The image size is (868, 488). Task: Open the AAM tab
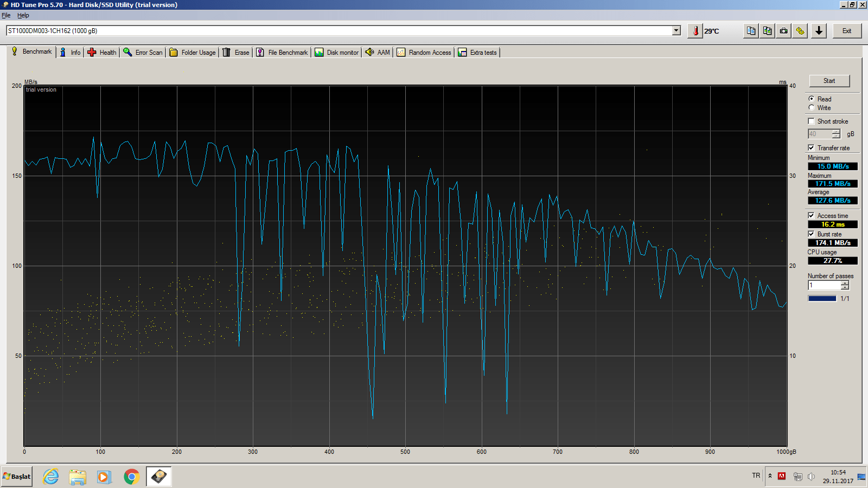click(x=378, y=53)
